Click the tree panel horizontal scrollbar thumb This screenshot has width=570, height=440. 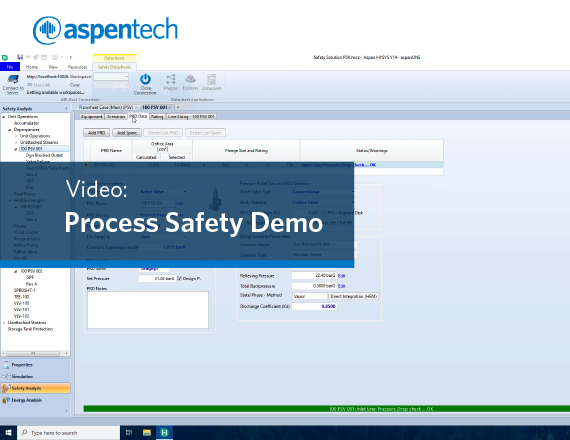click(x=33, y=353)
